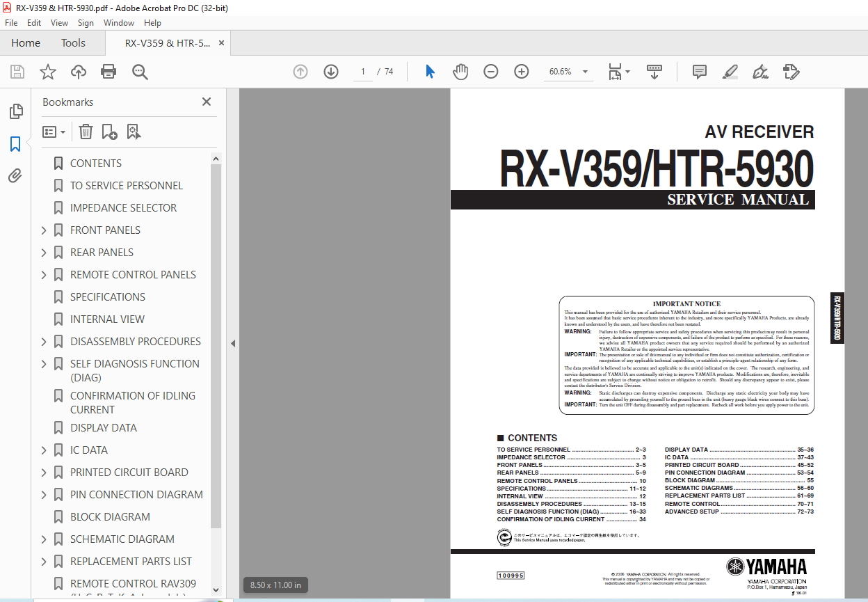
Task: Expand the IC DATA bookmark
Action: click(44, 450)
